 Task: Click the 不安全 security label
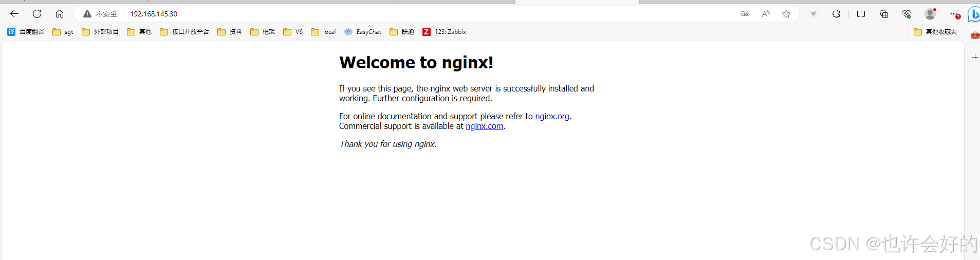click(x=106, y=14)
